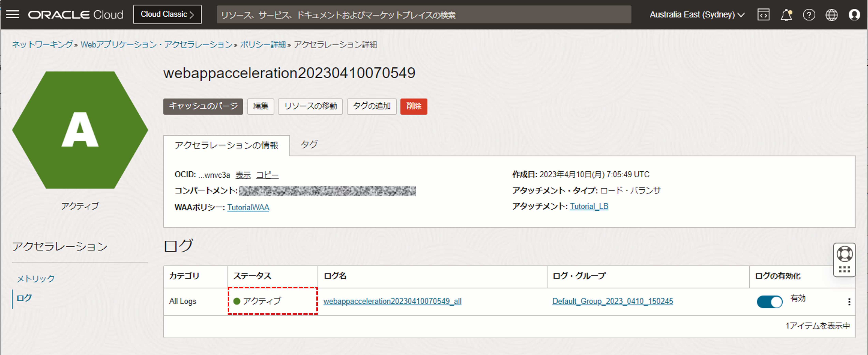Click the キャッシュのパージ button
Screen dimensions: 868x355
(203, 106)
